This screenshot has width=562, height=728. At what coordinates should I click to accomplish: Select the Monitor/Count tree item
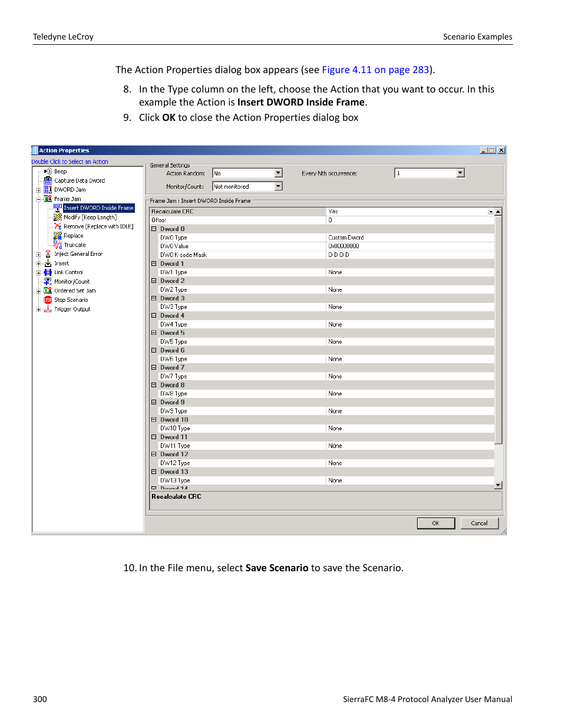pyautogui.click(x=72, y=282)
